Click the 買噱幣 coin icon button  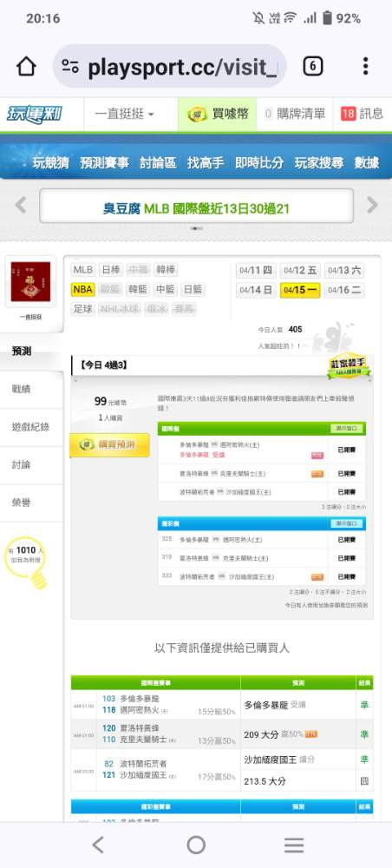click(218, 114)
